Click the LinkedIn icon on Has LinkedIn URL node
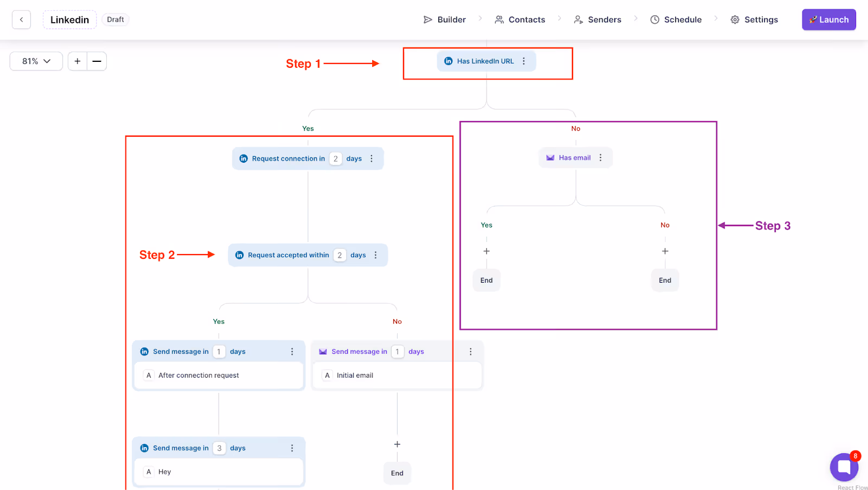Image resolution: width=868 pixels, height=490 pixels. [x=449, y=61]
